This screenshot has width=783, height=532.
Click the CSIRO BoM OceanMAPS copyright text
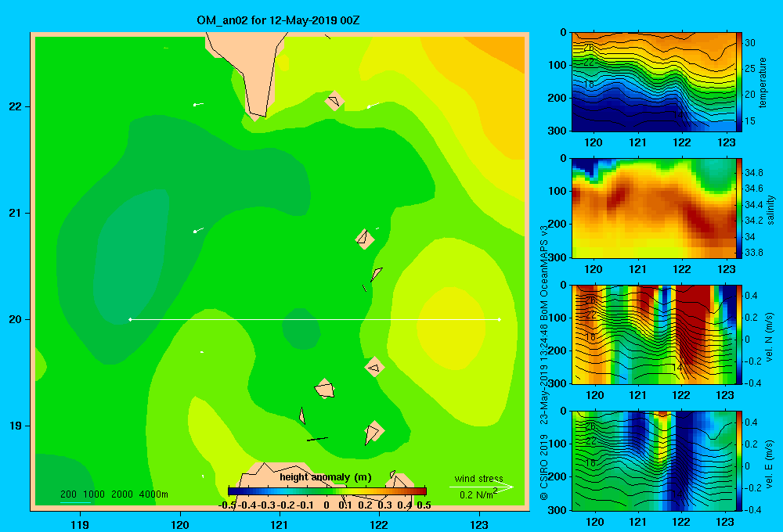click(544, 363)
